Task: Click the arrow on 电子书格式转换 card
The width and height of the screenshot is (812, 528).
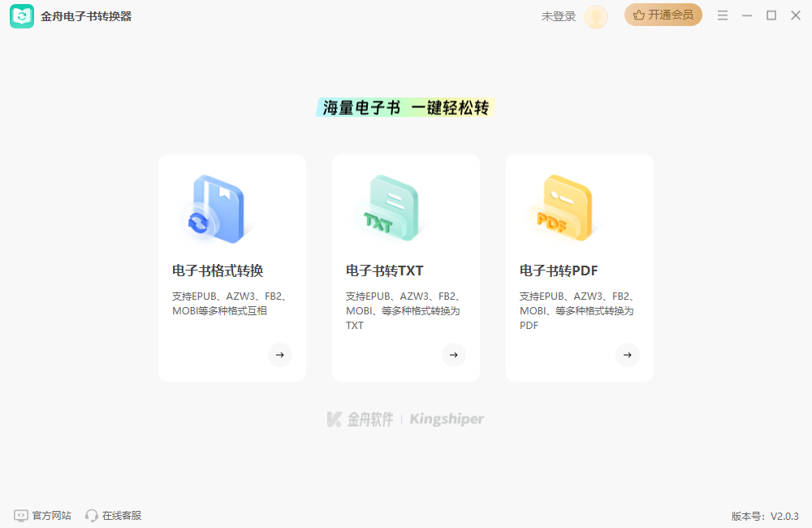Action: [x=280, y=355]
